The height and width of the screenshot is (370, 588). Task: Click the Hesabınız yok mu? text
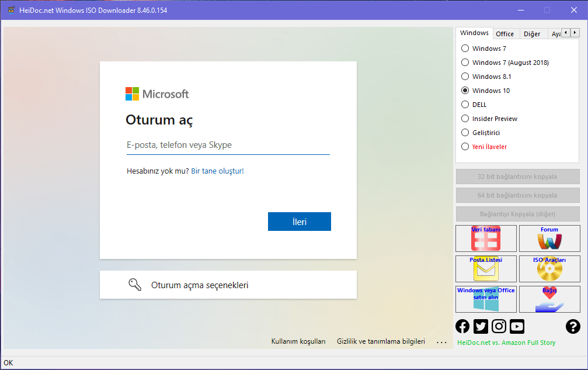coord(158,171)
